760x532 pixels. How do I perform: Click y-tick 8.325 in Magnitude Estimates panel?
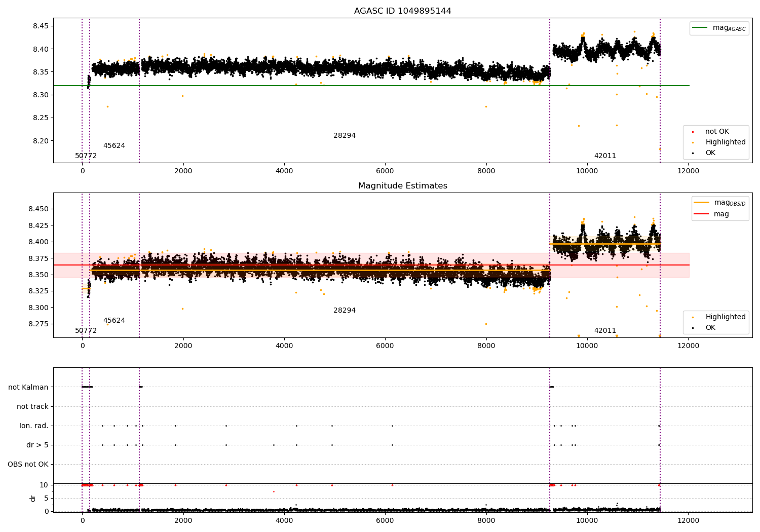[x=39, y=291]
